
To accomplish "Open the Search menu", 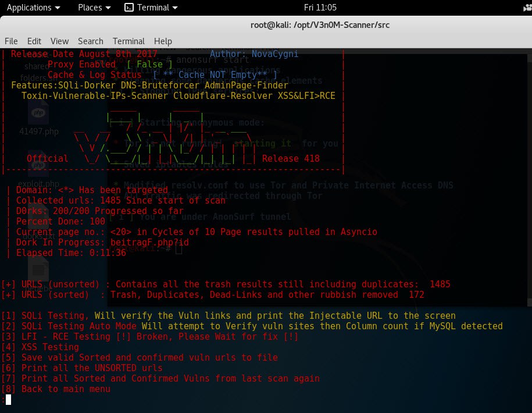I will (91, 41).
